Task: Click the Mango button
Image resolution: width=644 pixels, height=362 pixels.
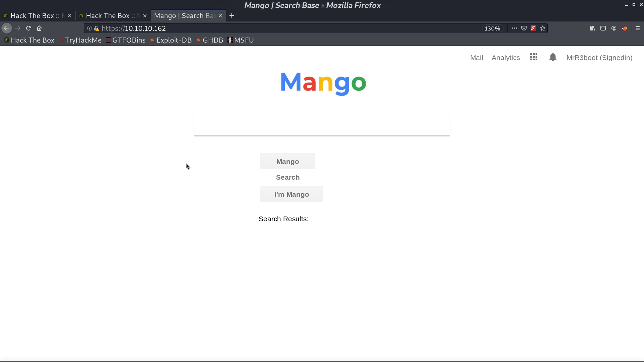Action: 288,161
